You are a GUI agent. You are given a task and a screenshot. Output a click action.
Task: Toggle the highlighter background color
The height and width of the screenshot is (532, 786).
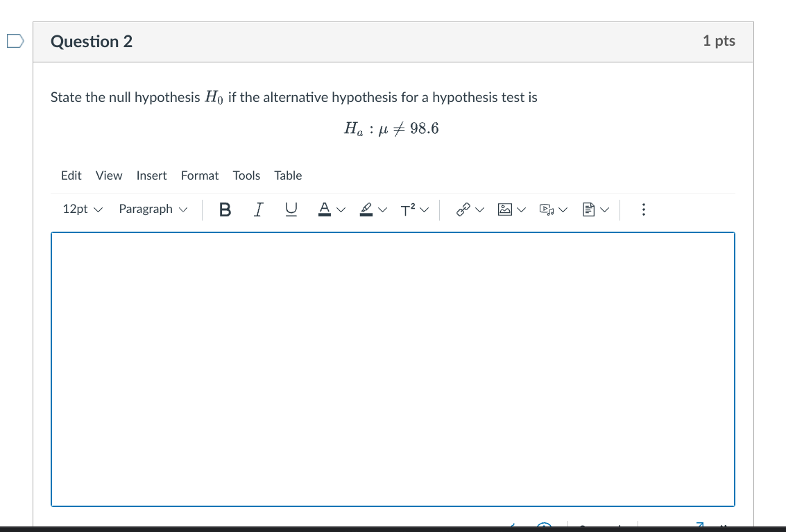coord(367,209)
